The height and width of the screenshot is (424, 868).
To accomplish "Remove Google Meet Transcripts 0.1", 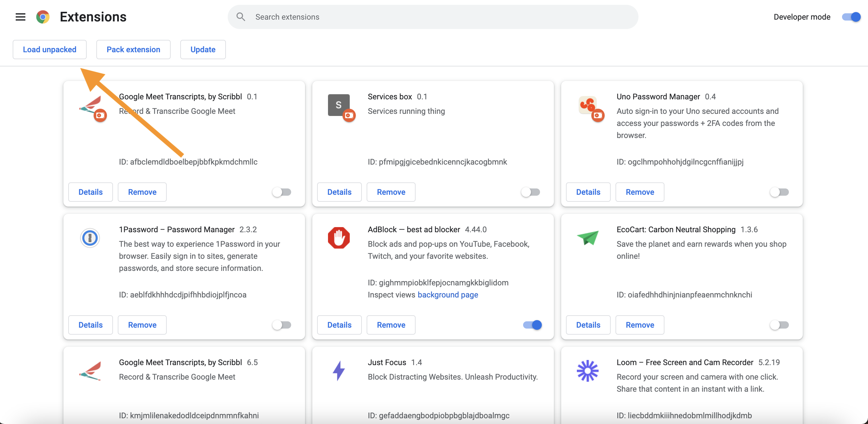I will pos(142,192).
